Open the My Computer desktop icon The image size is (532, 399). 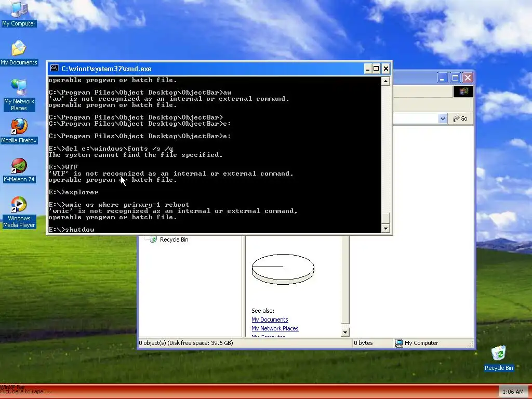point(19,14)
